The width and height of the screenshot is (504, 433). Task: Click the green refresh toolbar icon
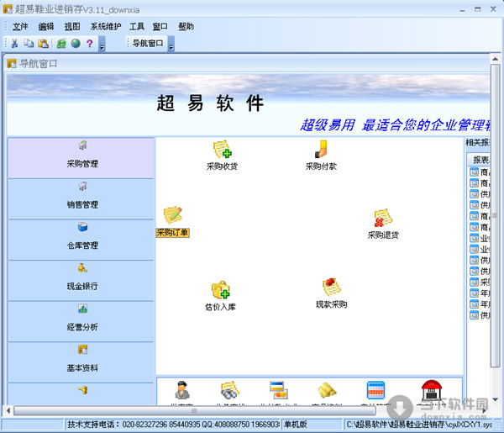pyautogui.click(x=61, y=44)
